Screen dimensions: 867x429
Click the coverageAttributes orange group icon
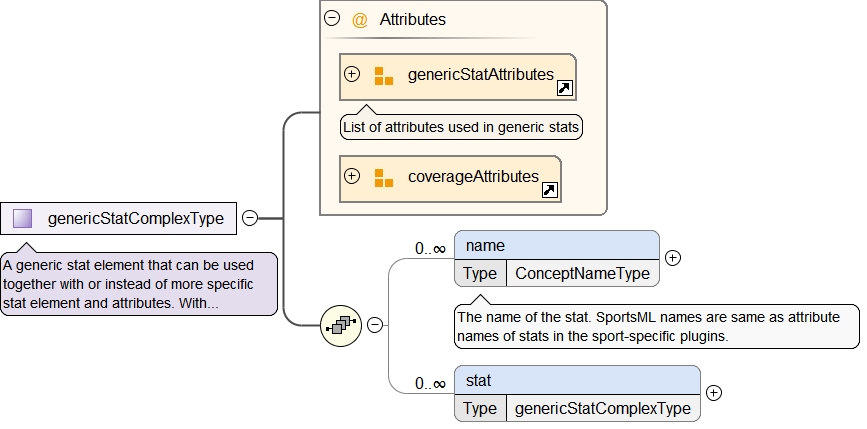pyautogui.click(x=383, y=177)
